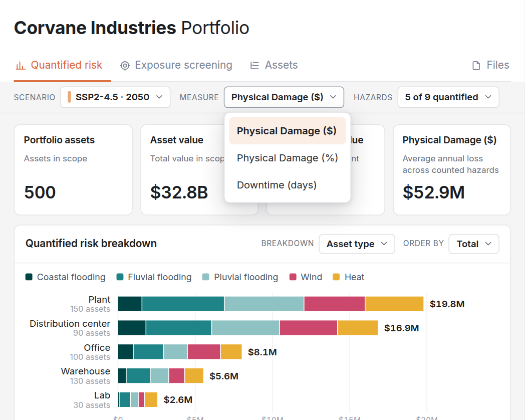Click the Portfolio assets card value 500
The width and height of the screenshot is (525, 420).
pos(40,192)
